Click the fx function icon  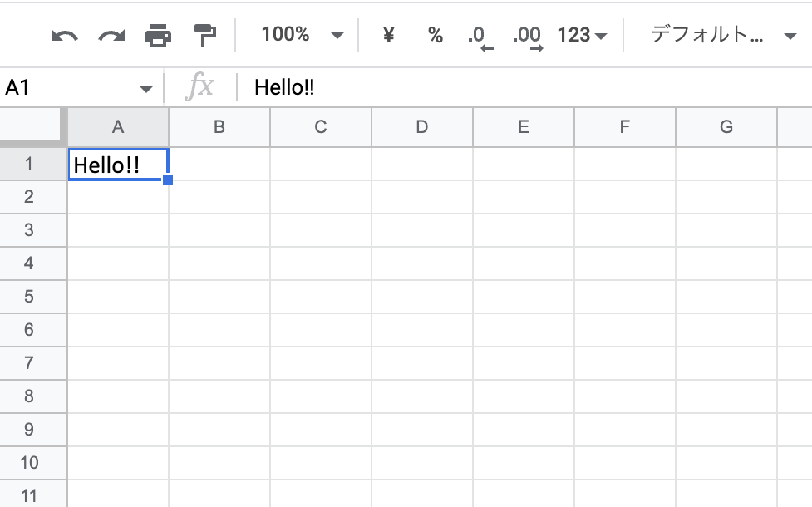199,87
